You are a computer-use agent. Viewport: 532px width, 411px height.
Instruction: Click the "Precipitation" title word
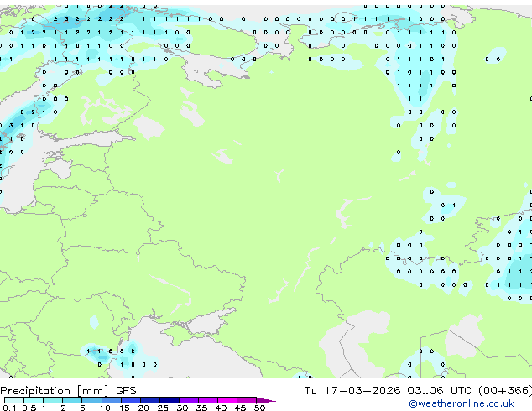(x=35, y=391)
